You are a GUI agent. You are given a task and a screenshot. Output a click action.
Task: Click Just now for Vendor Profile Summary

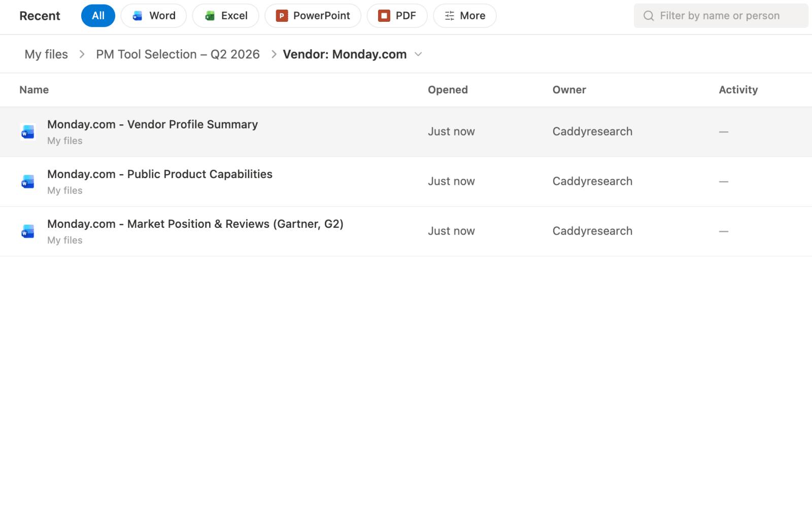tap(451, 131)
